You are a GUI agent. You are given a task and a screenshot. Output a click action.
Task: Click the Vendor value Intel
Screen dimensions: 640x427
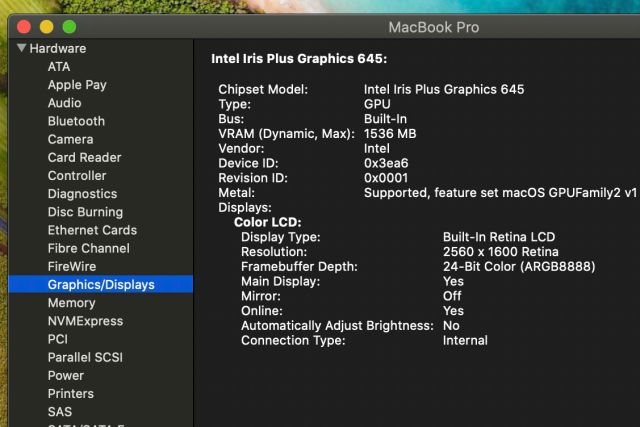click(377, 148)
